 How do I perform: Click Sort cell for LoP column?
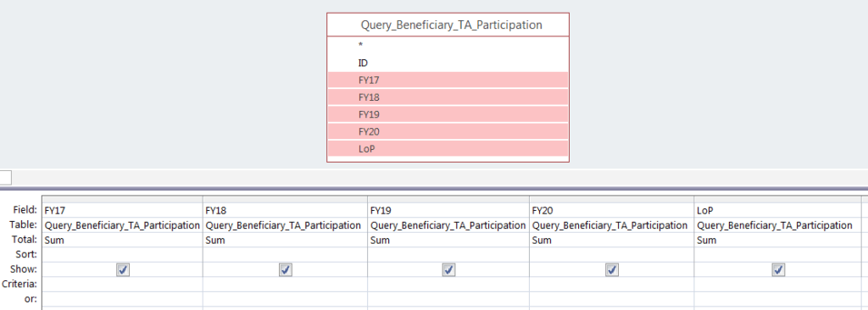pyautogui.click(x=778, y=255)
